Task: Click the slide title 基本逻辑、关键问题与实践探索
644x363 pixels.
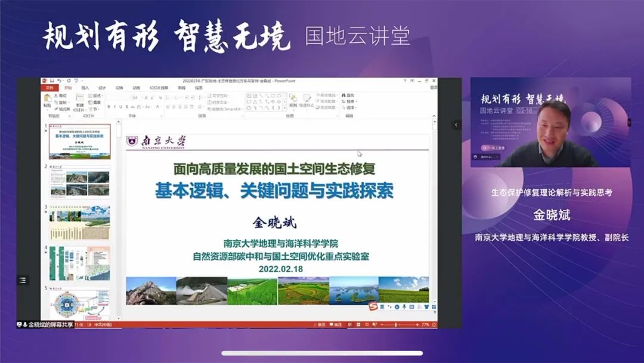Action: point(274,190)
